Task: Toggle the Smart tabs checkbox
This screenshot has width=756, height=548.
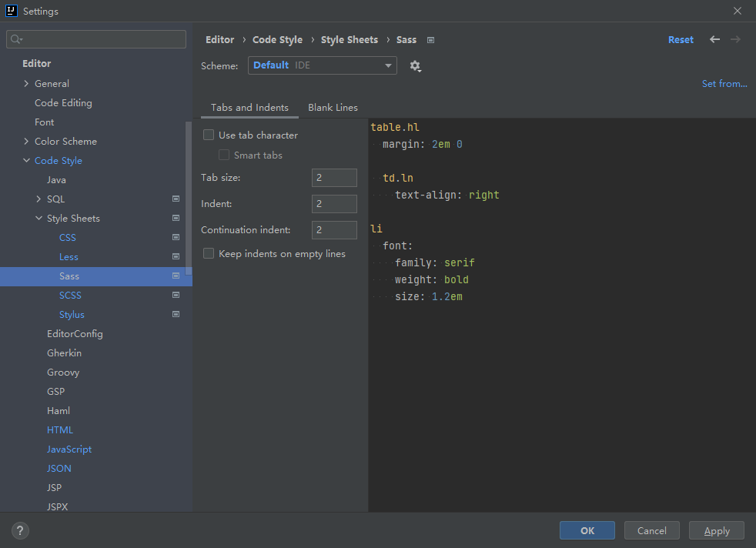Action: pyautogui.click(x=224, y=155)
